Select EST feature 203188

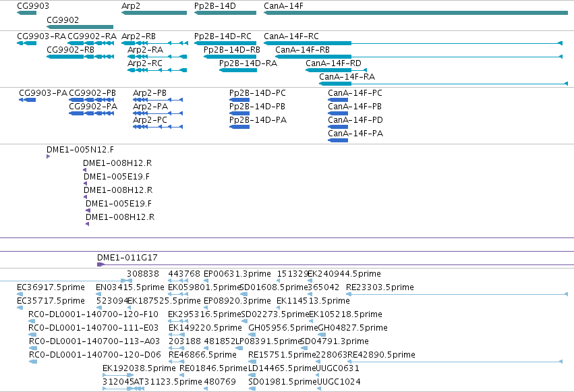177,348
